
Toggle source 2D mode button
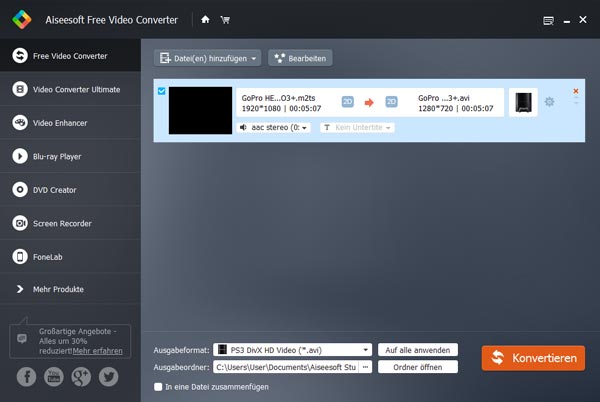[x=348, y=101]
